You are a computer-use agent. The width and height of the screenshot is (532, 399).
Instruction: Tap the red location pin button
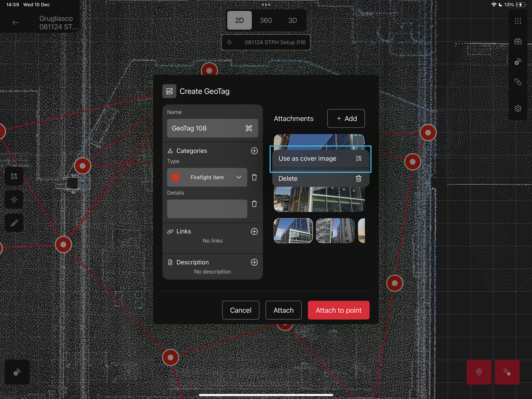(479, 372)
